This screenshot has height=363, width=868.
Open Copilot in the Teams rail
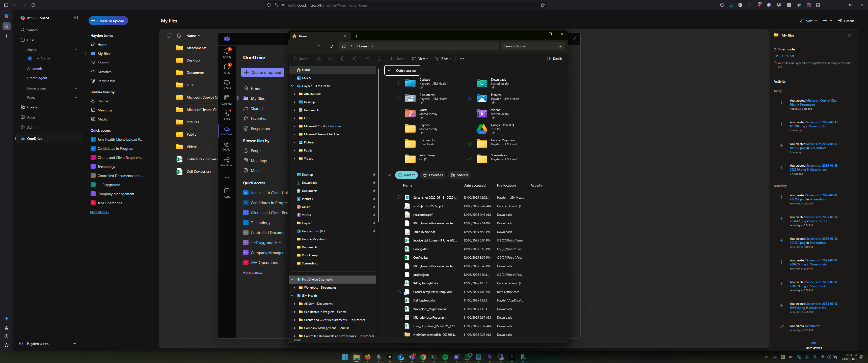227,146
